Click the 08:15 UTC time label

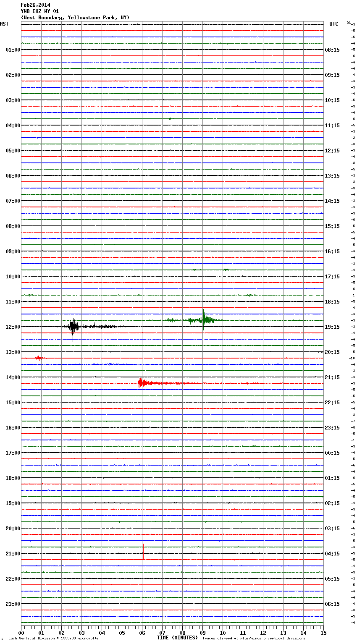click(332, 50)
